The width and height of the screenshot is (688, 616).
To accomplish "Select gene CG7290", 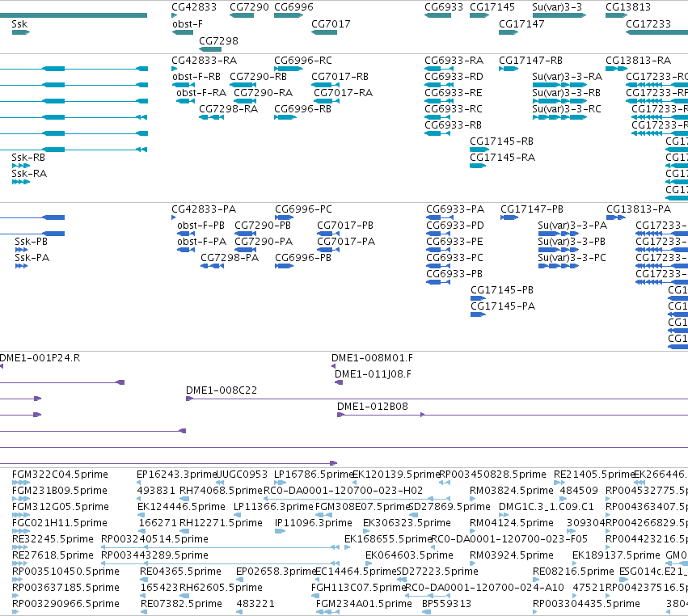I will 242,15.
